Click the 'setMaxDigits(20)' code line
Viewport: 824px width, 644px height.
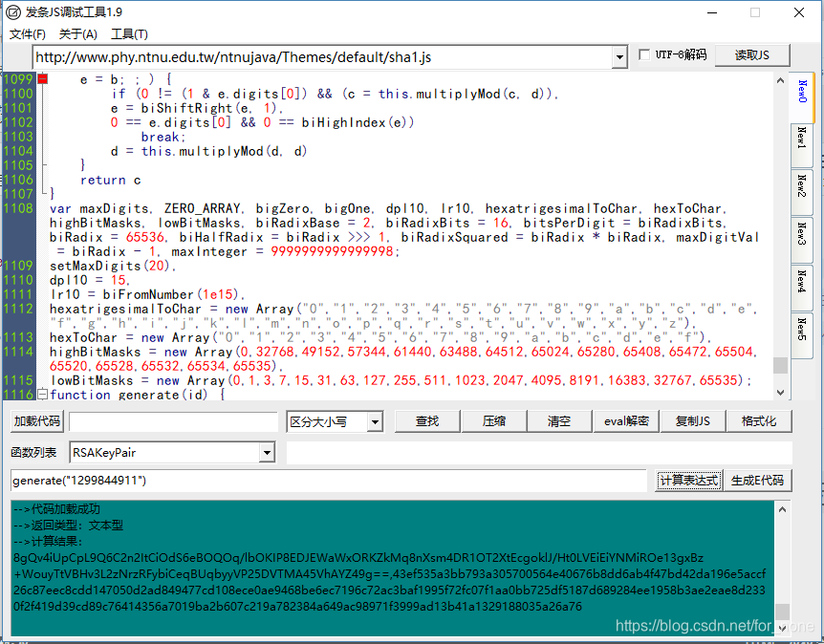tap(114, 266)
